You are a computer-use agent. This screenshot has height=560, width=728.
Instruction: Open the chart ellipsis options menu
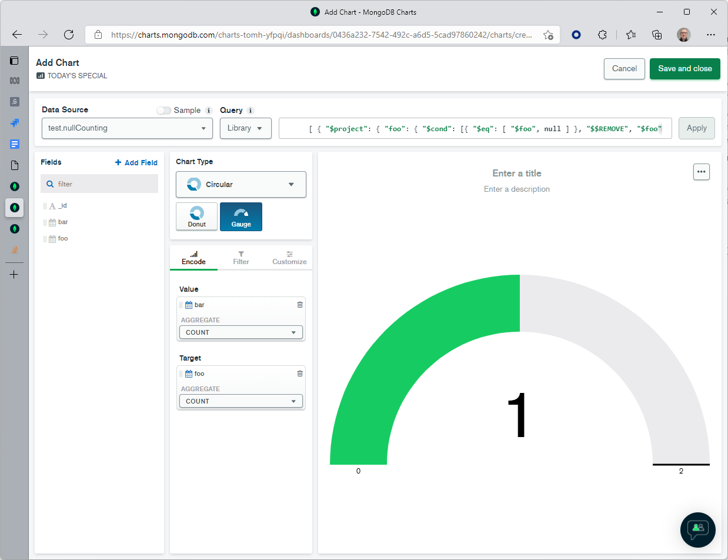click(x=701, y=172)
